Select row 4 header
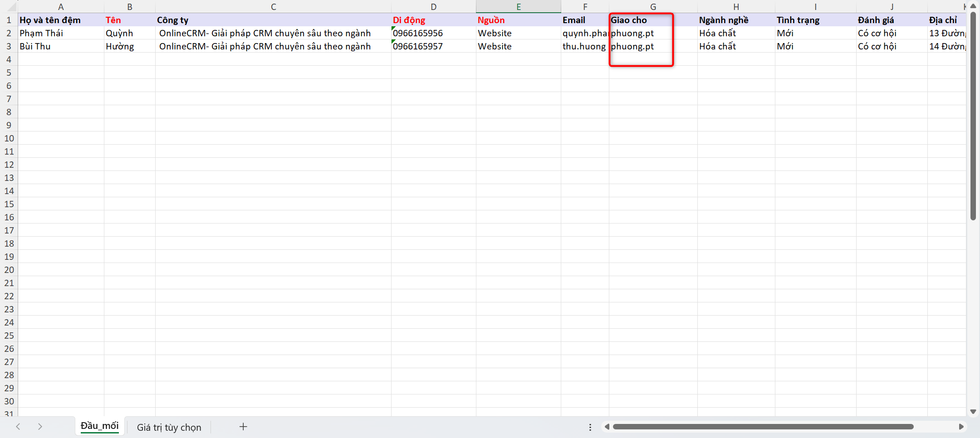 click(x=9, y=59)
